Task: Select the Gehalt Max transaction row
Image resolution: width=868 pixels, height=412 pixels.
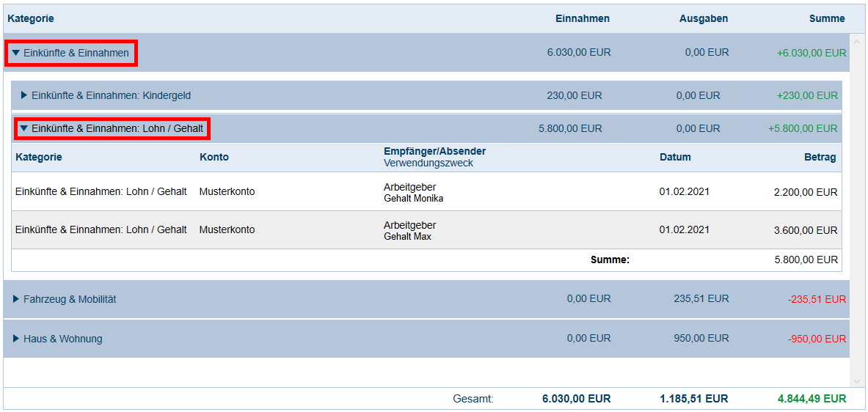Action: (426, 230)
